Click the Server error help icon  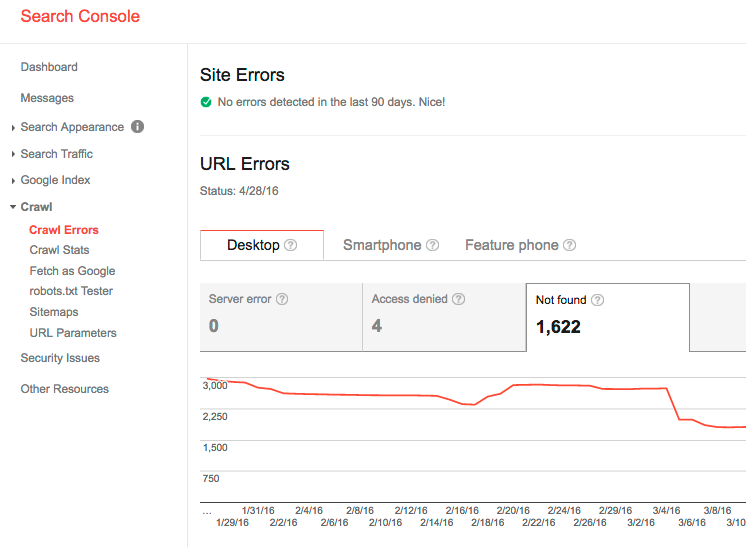tap(282, 299)
